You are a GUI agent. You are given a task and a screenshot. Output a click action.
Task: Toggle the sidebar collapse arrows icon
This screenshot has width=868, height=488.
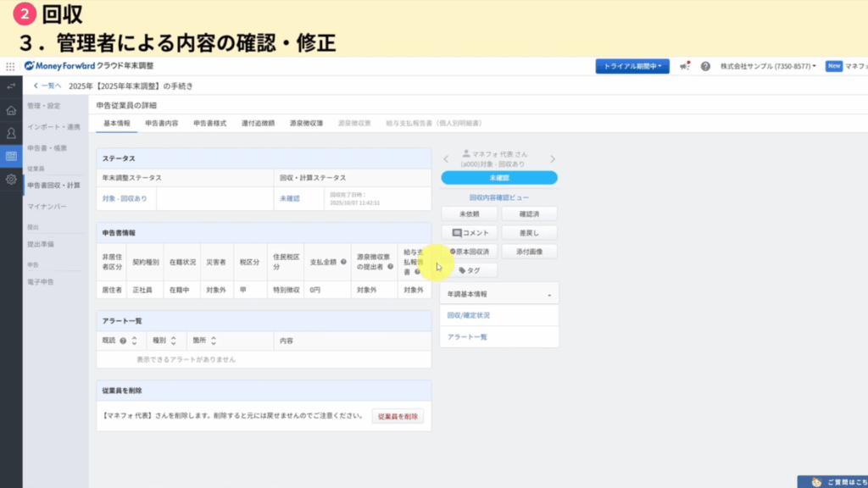coord(11,86)
